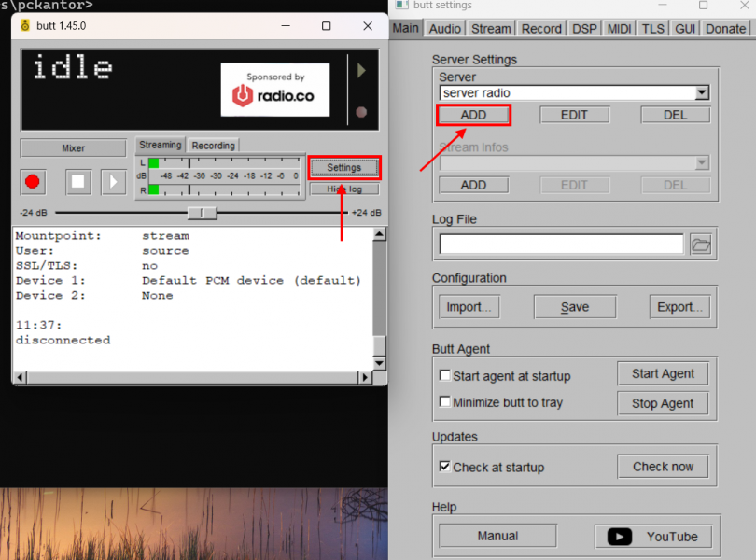Click the green arrow beside the display

[x=361, y=71]
